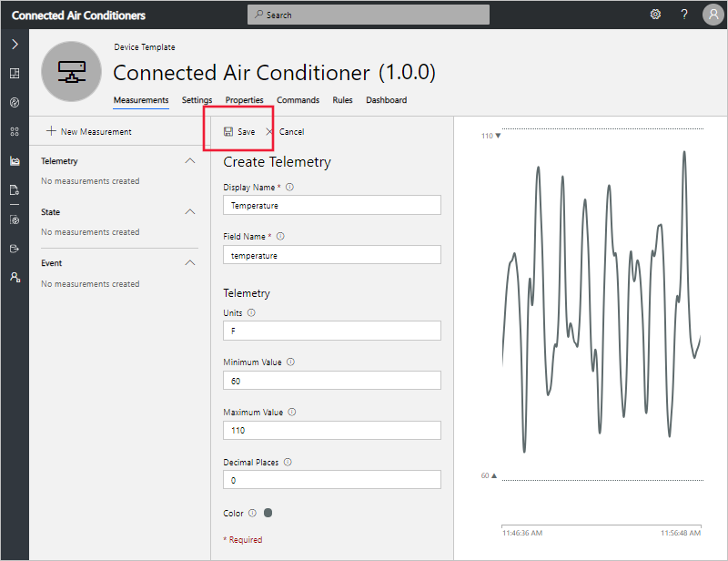Screen dimensions: 728x561
Task: Switch to the Properties tab
Action: click(244, 100)
